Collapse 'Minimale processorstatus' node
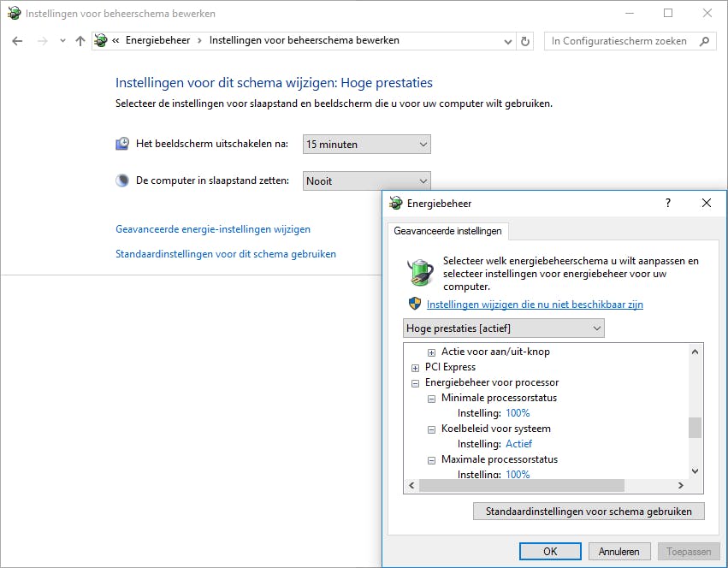Viewport: 728px width, 568px height. (x=431, y=399)
